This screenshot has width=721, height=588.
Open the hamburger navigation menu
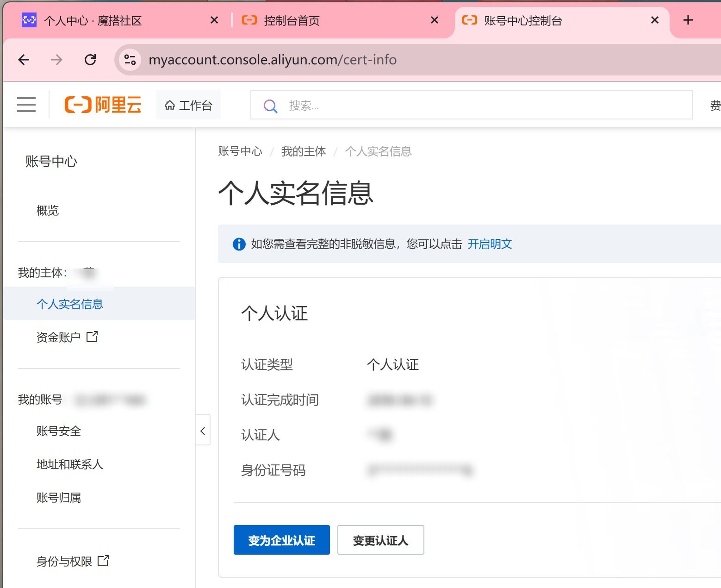(26, 105)
